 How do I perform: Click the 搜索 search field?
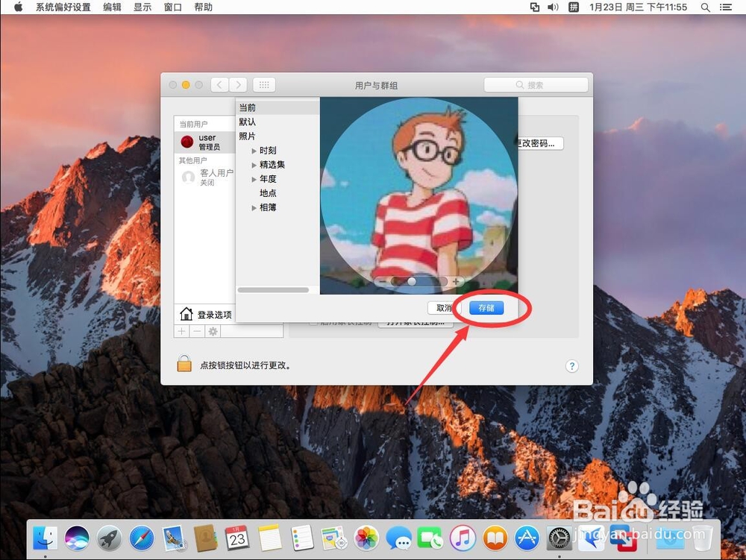[536, 85]
